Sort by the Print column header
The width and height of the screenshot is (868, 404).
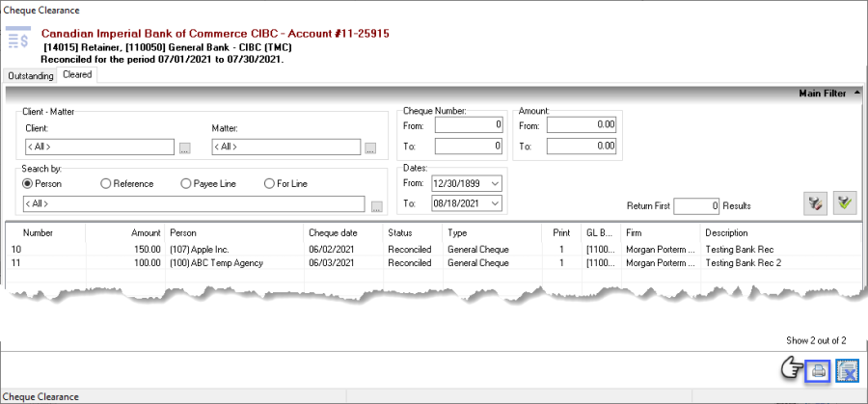pos(561,233)
